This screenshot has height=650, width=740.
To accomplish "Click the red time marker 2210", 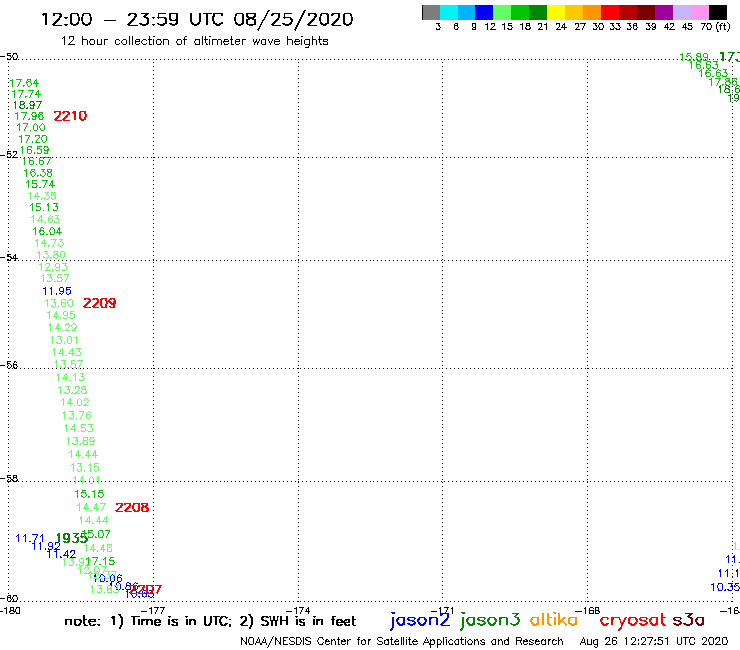I will pyautogui.click(x=70, y=116).
